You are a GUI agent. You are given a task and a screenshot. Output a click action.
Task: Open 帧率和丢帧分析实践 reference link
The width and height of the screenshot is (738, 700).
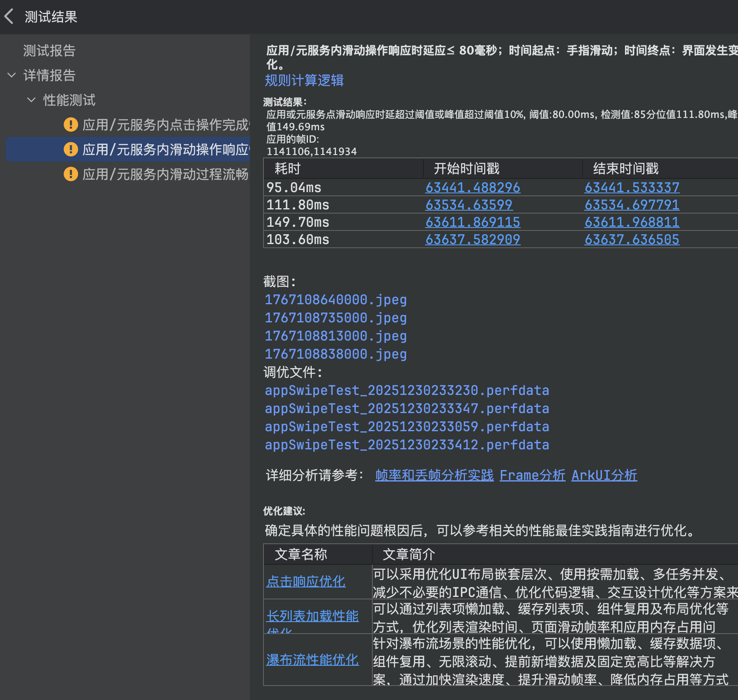pos(434,475)
